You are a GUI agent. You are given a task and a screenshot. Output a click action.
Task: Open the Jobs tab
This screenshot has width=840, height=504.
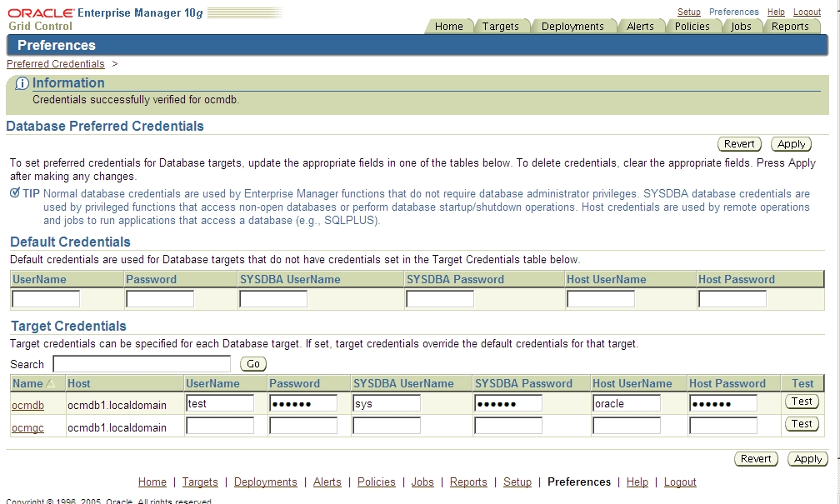(741, 27)
